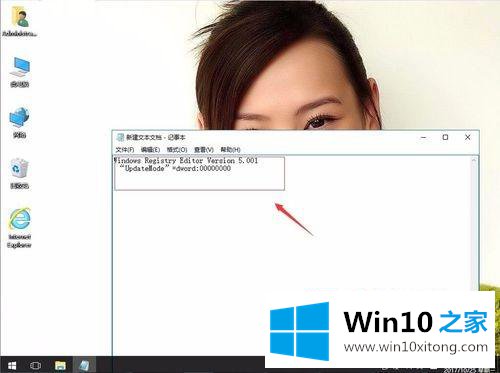Click the Notepad vertical scrollbar up arrow
The width and height of the screenshot is (500, 373).
click(x=474, y=161)
